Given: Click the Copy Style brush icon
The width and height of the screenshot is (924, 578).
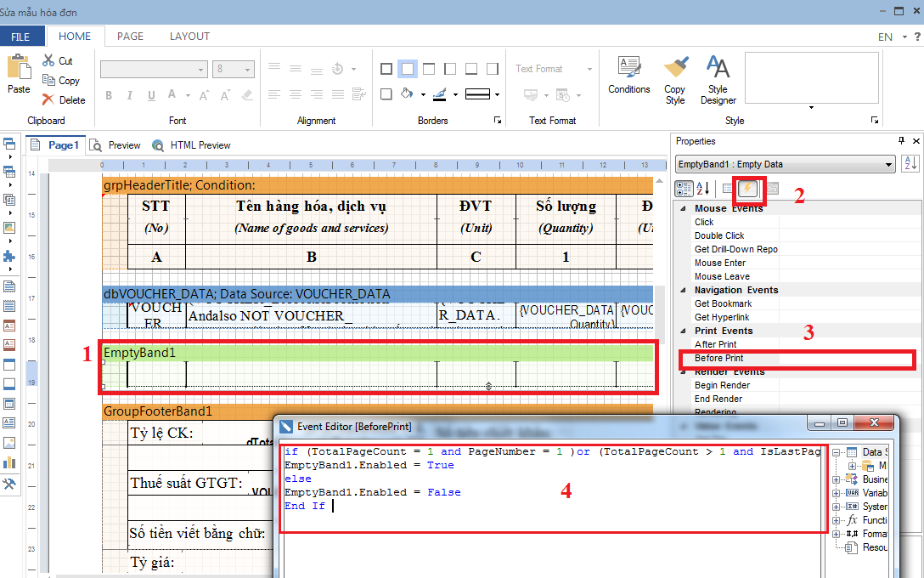Looking at the screenshot, I should pyautogui.click(x=675, y=80).
